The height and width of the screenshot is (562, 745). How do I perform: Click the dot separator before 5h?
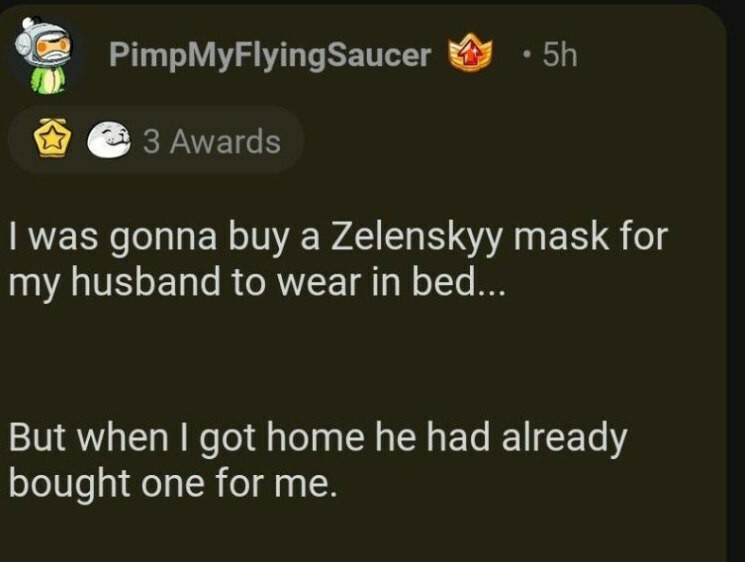(x=526, y=57)
